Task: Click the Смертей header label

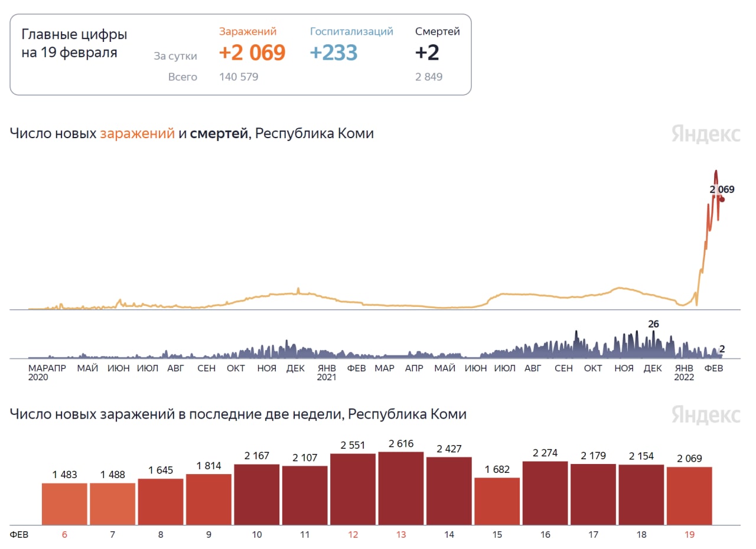Action: (438, 32)
